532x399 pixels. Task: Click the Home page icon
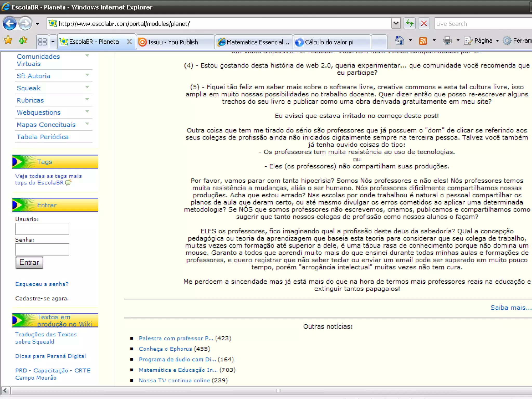point(400,41)
